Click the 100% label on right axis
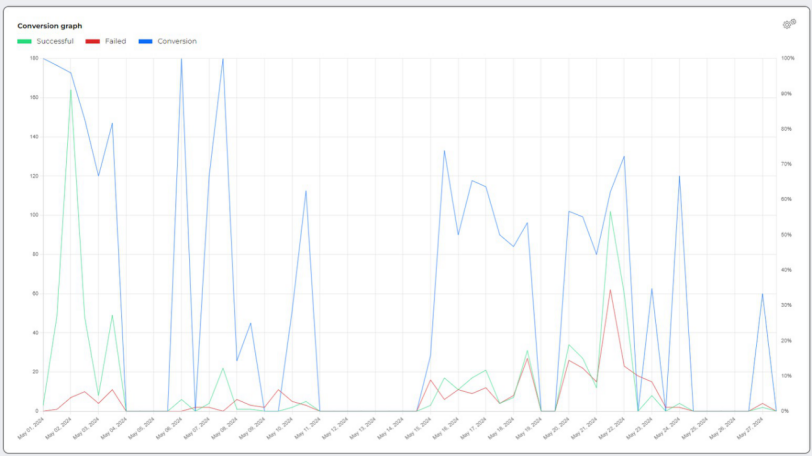 click(x=787, y=59)
